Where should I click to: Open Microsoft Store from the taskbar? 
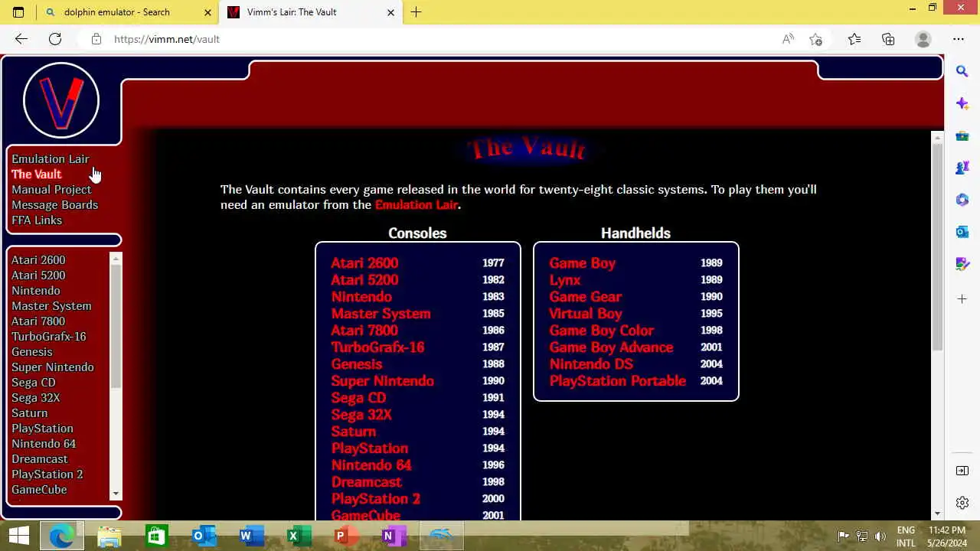click(x=156, y=536)
